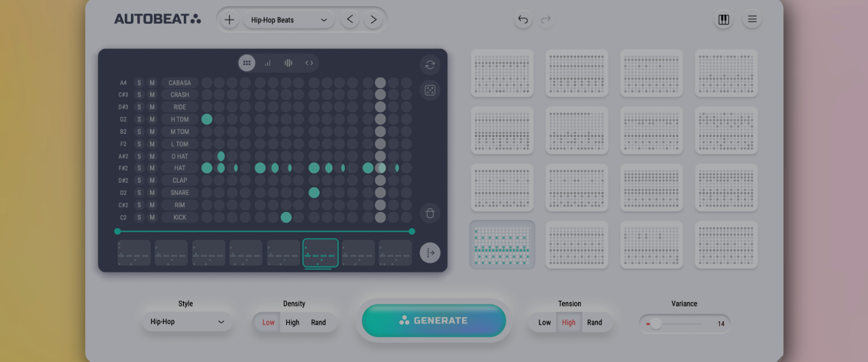Screen dimensions: 868x362
Task: Open the piano keyboard icon
Action: (x=723, y=20)
